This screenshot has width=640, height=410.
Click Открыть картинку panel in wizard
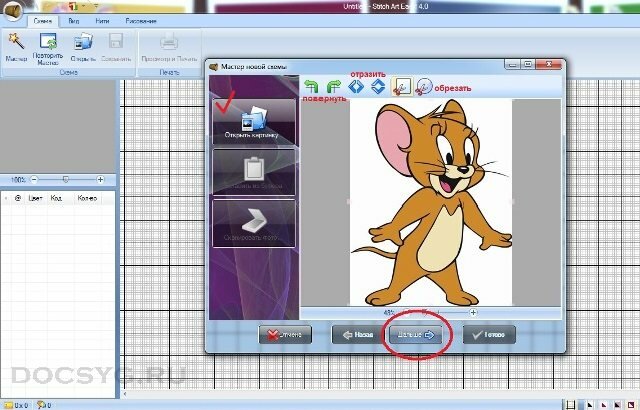click(x=253, y=121)
